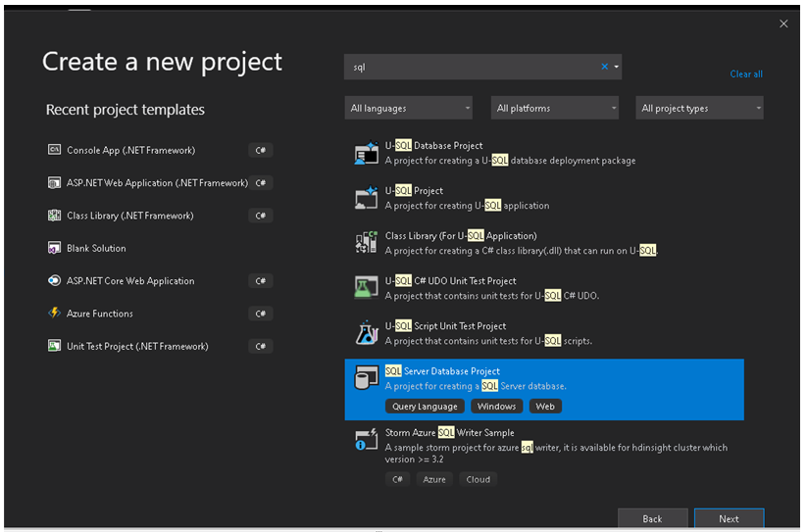Select the U-SQL Project template title

pyautogui.click(x=414, y=191)
